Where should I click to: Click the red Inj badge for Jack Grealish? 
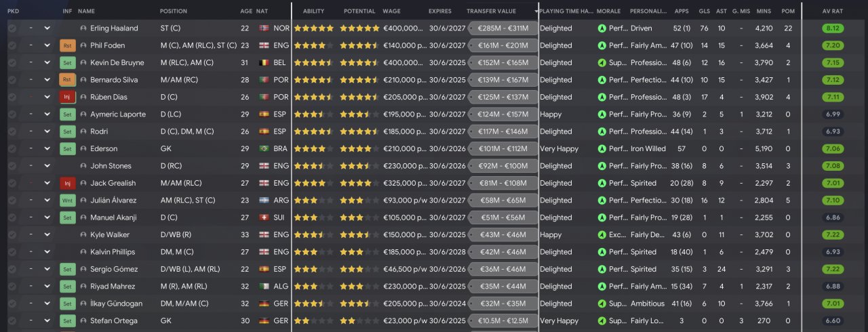coord(67,183)
